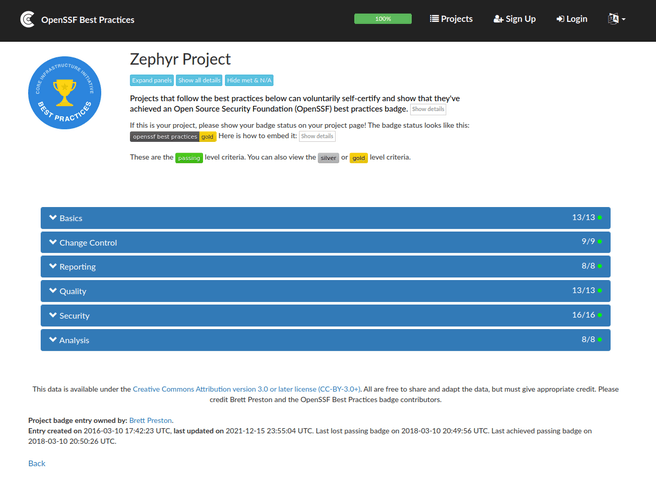Image resolution: width=656 pixels, height=485 pixels.
Task: Open the Projects menu item
Action: [451, 19]
